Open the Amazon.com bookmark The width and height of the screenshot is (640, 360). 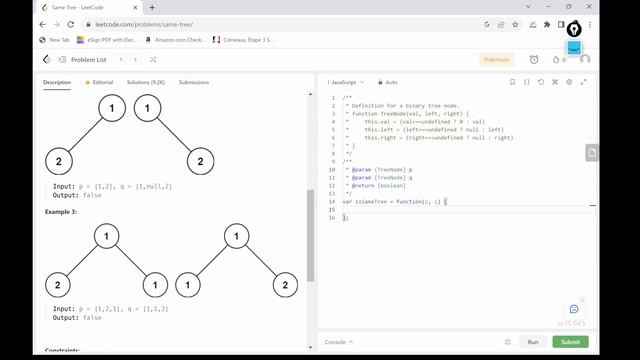point(175,40)
